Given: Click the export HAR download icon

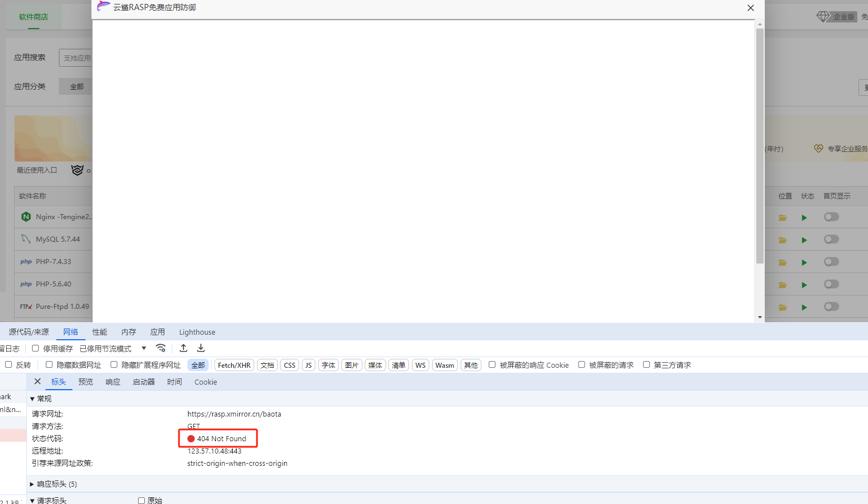Looking at the screenshot, I should click(201, 348).
